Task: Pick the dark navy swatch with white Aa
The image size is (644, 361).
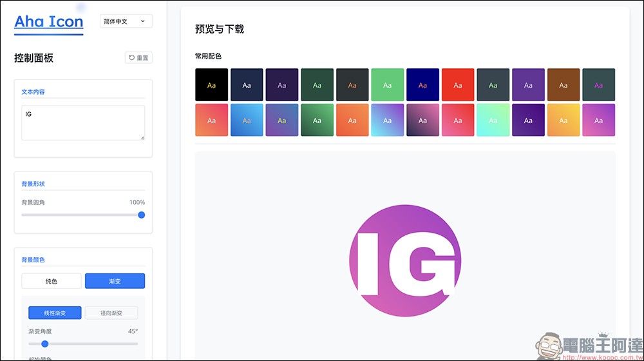Action: (x=247, y=84)
